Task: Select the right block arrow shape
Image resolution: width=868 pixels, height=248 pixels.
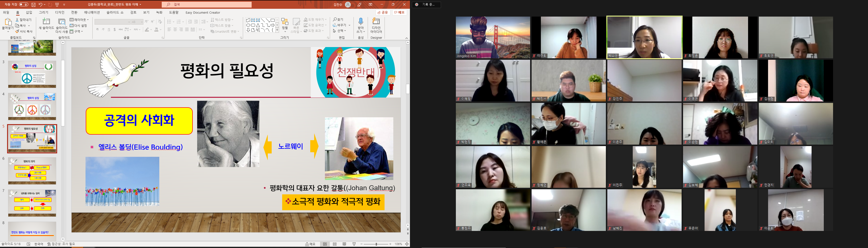Action: tap(272, 25)
